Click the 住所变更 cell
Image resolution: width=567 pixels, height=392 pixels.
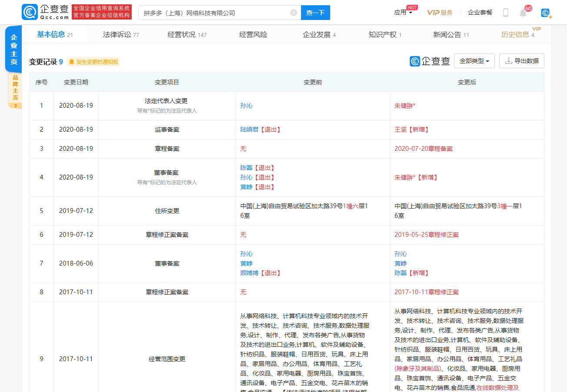tap(167, 211)
